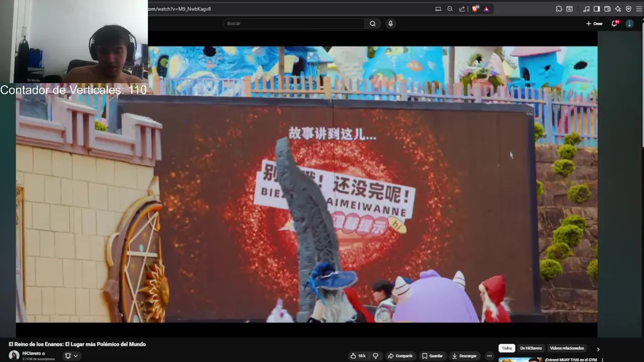This screenshot has height=362, width=644.
Task: Open the more actions three-dot menu
Action: tap(490, 356)
